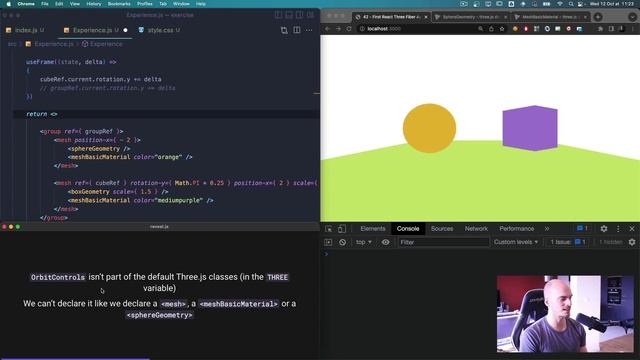Toggle the bottom panel layout icon in the VS Code title bar
Screen dimensions: 640x360
[x=289, y=15]
